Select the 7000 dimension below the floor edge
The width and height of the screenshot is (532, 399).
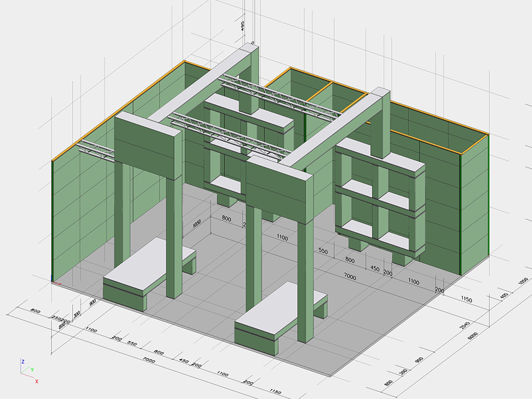(149, 360)
